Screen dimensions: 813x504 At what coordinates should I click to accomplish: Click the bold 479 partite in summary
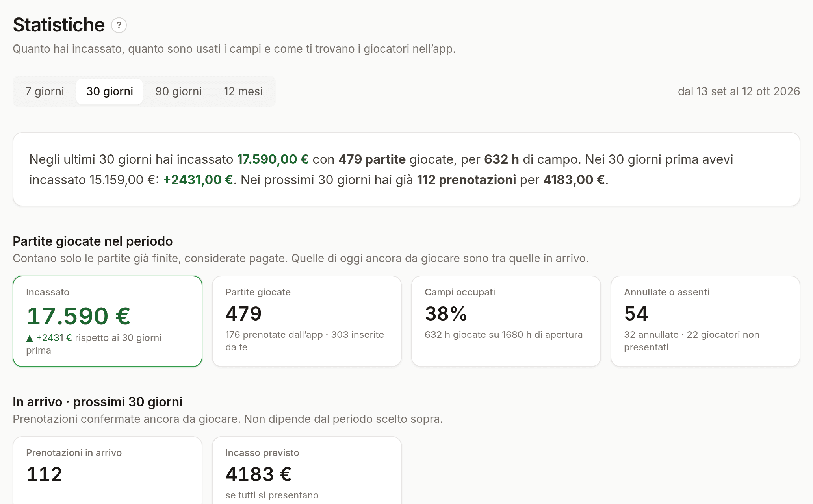[x=372, y=159]
